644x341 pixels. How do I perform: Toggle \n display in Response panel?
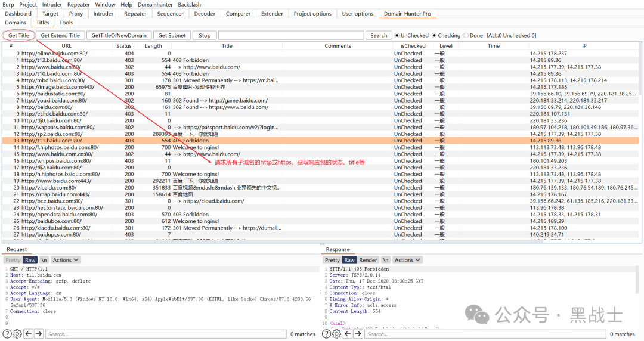386,260
